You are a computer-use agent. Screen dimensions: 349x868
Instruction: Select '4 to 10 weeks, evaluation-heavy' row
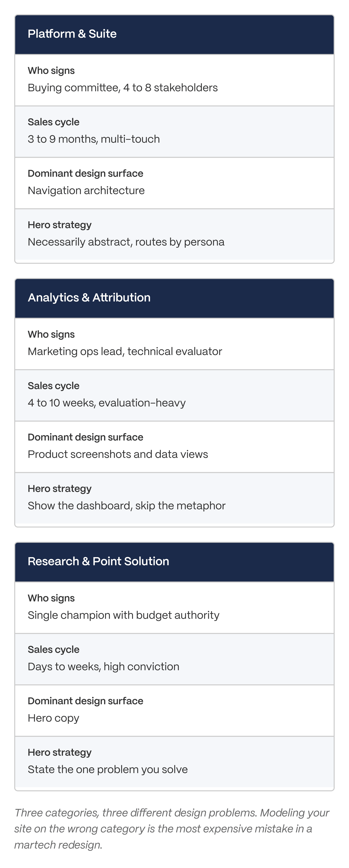point(174,396)
